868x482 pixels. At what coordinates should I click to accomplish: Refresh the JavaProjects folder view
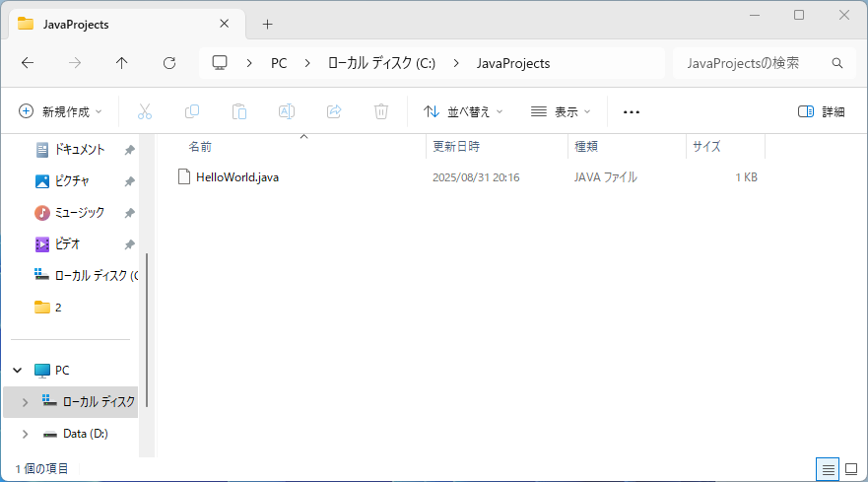pyautogui.click(x=169, y=63)
